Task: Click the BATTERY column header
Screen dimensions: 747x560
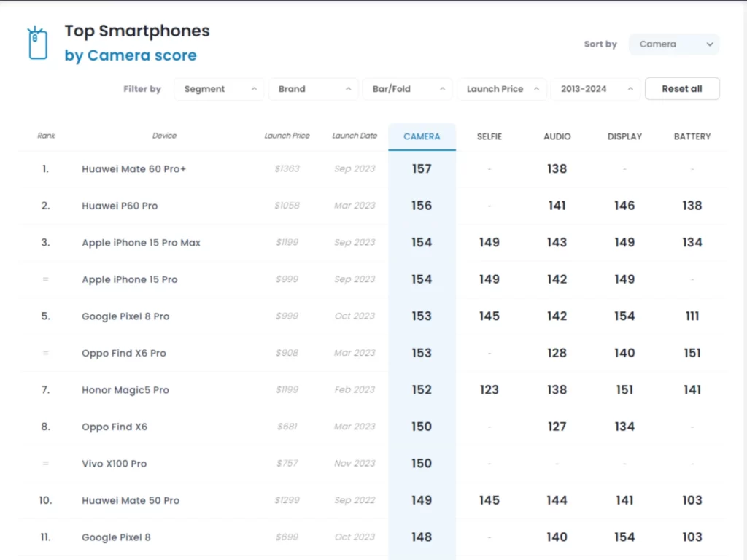Action: [x=692, y=136]
